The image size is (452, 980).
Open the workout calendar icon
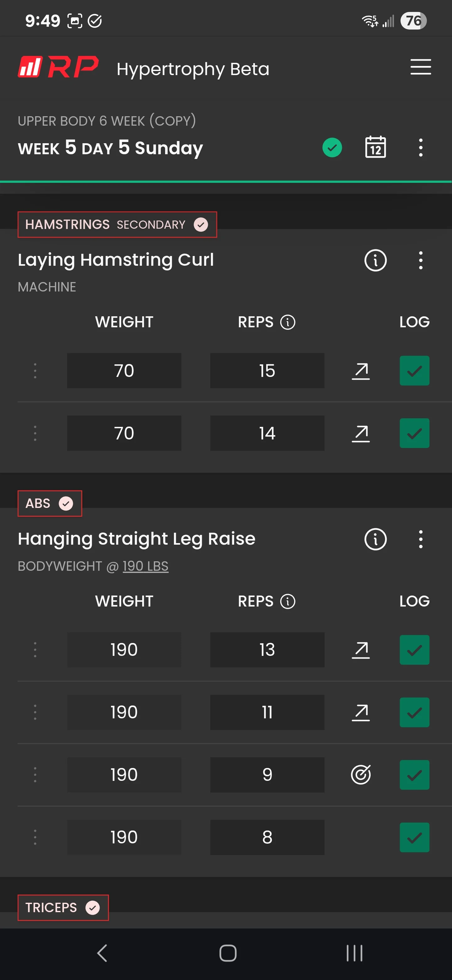tap(375, 147)
